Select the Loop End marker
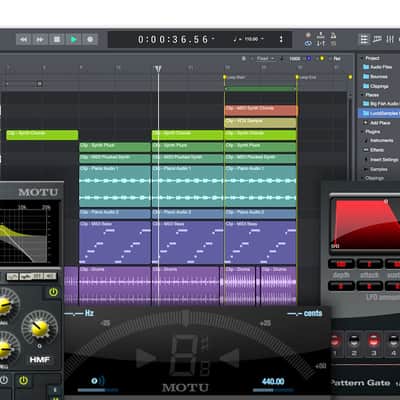Screen dimensions: 400x400 (x=297, y=77)
